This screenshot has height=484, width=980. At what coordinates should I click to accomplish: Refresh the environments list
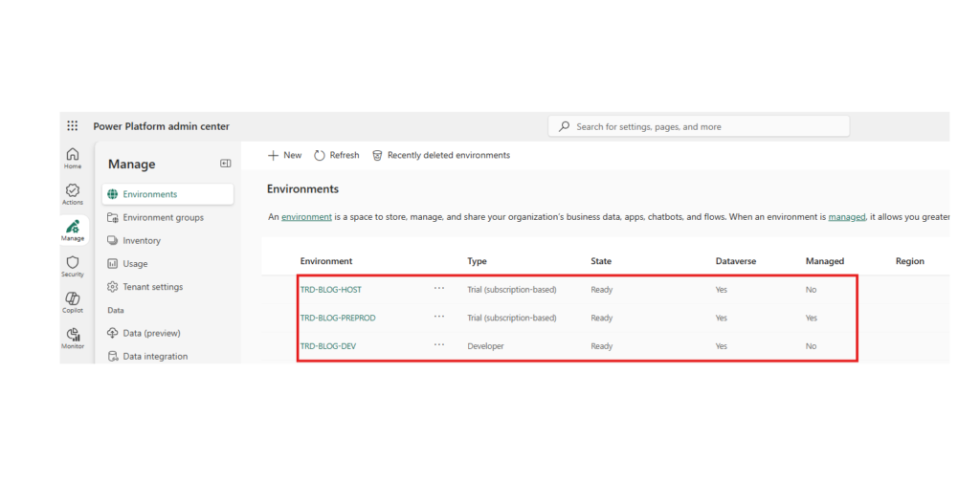(336, 155)
